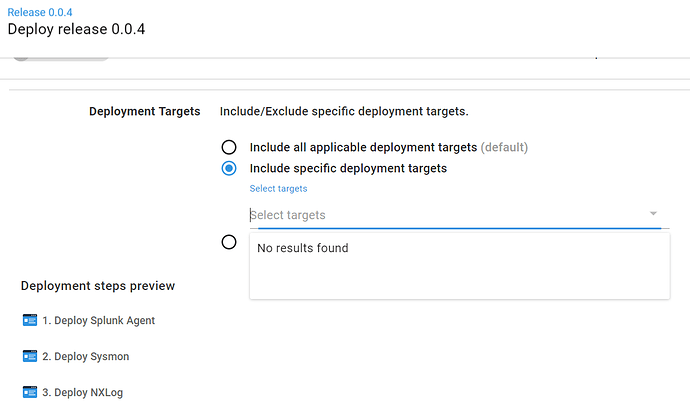Select Include specific deployment targets radio
Image resolution: width=690 pixels, height=419 pixels.
229,168
